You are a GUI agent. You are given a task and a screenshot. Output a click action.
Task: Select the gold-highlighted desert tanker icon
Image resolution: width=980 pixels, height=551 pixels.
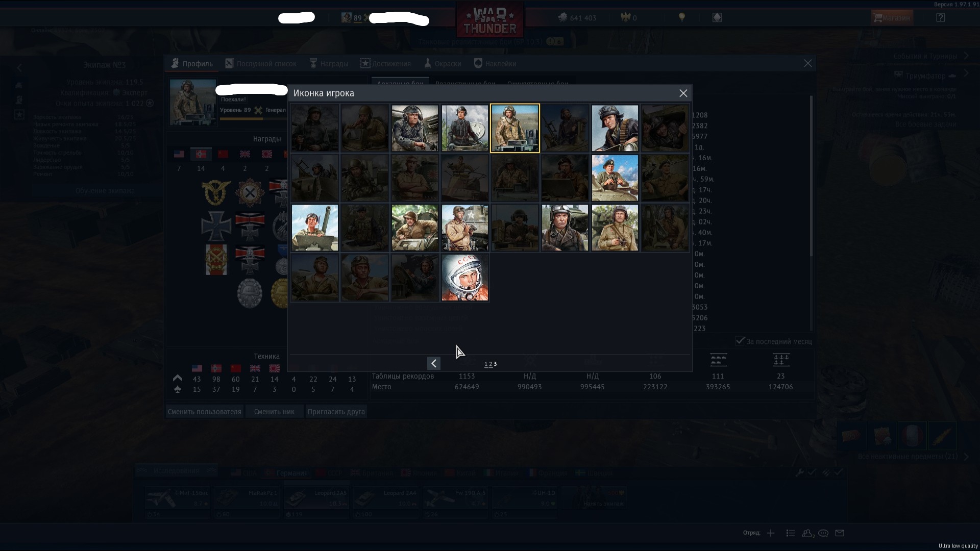coord(514,128)
